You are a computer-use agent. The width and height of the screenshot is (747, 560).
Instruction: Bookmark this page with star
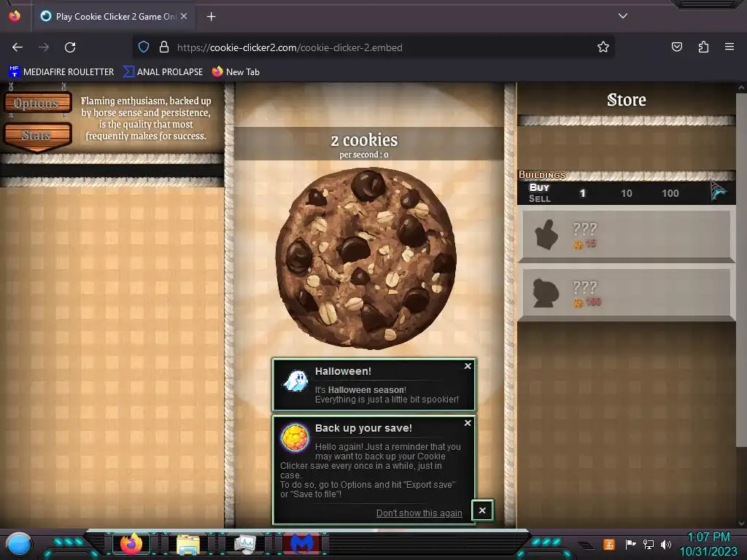603,47
